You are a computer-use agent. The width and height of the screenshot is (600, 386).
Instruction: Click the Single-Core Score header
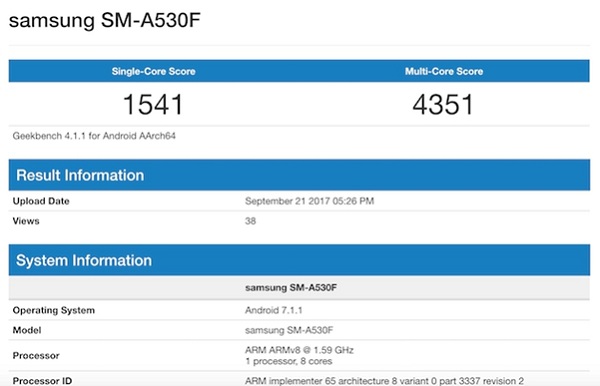pos(153,71)
